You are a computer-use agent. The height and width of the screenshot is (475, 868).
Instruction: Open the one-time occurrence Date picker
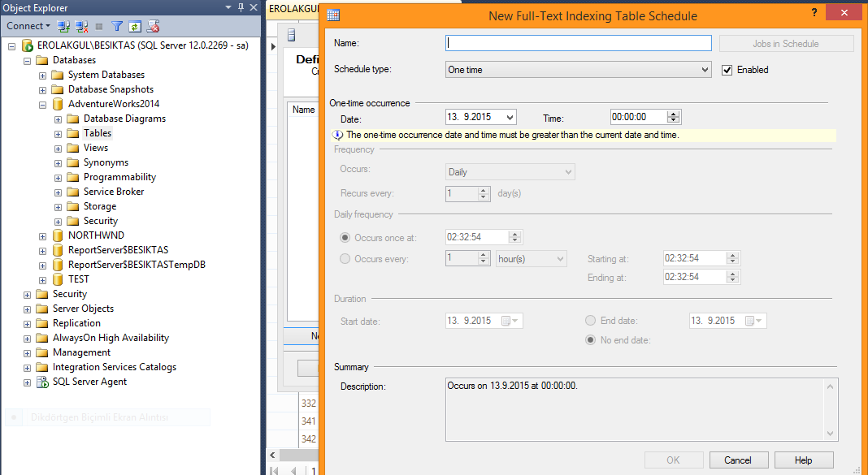tap(510, 118)
